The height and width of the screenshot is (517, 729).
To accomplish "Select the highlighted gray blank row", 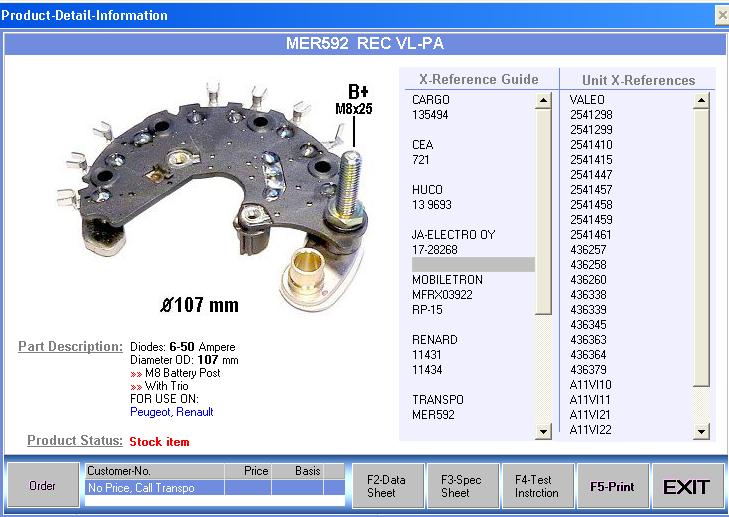I will coord(473,265).
